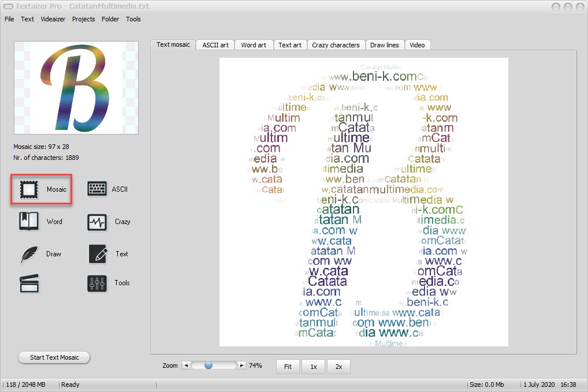Image resolution: width=588 pixels, height=392 pixels.
Task: Open the Tools sliders icon
Action: pos(97,283)
